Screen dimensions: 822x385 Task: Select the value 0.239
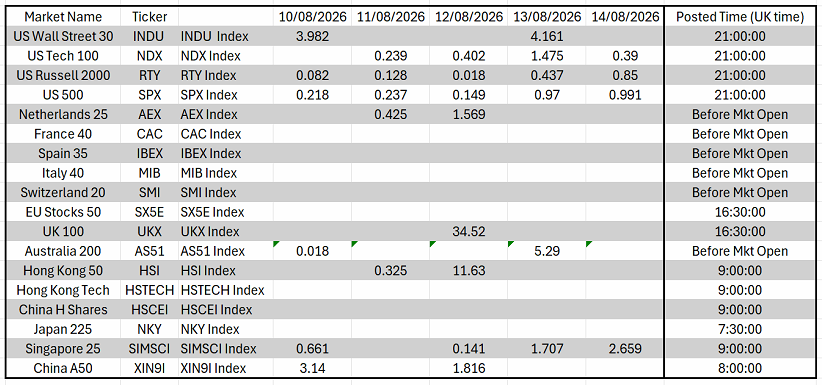[x=391, y=56]
